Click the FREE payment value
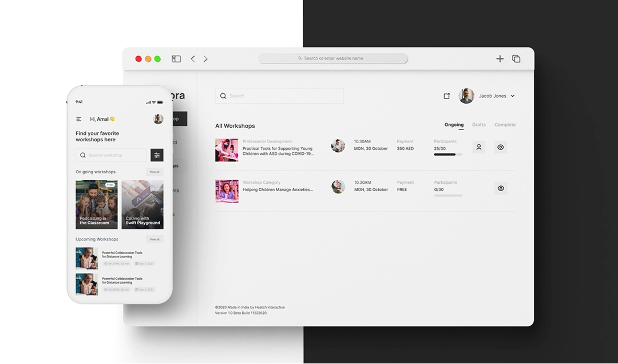This screenshot has height=364, width=618. pos(402,189)
